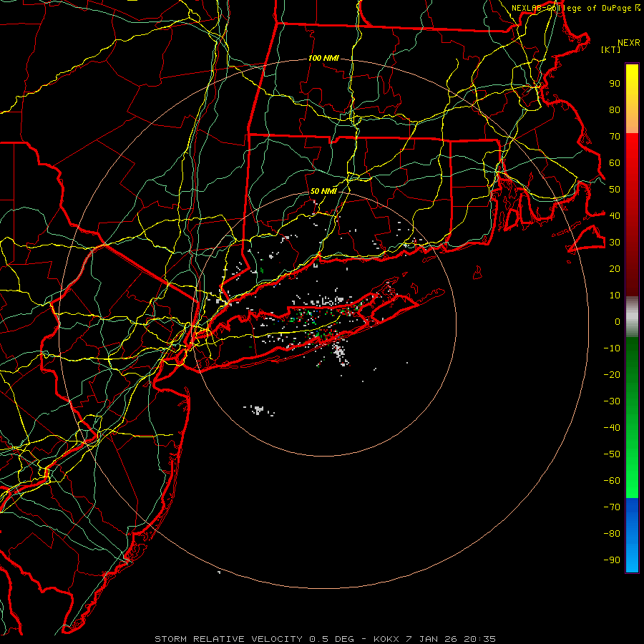
Task: Click the -60 value on velocity scale
Action: [x=612, y=481]
